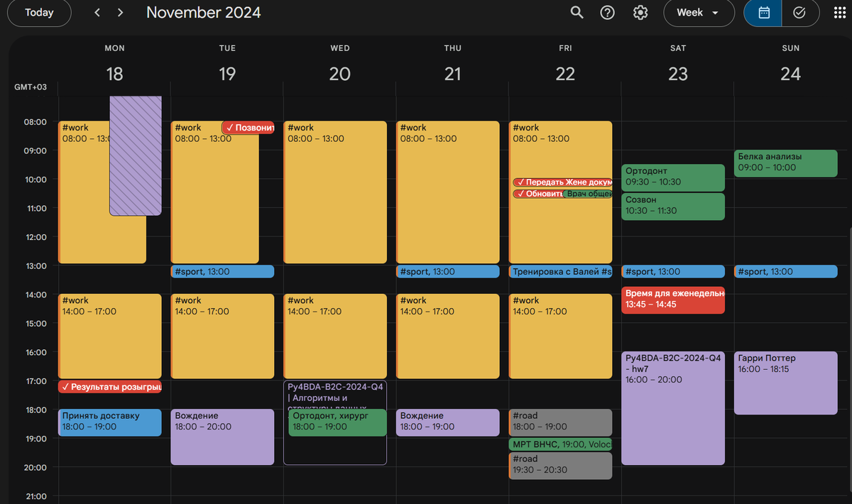
Task: Open Thursday's #sport, 13:00 event
Action: point(448,271)
